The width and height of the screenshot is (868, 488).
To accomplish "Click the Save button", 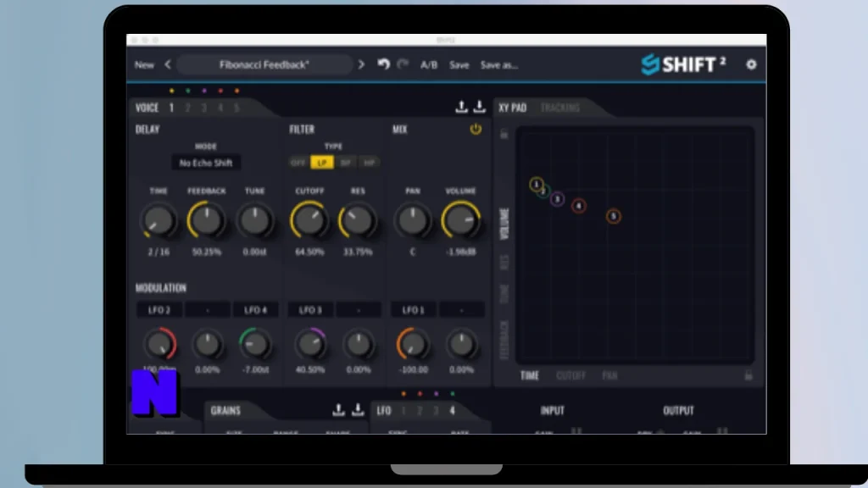I will point(459,64).
